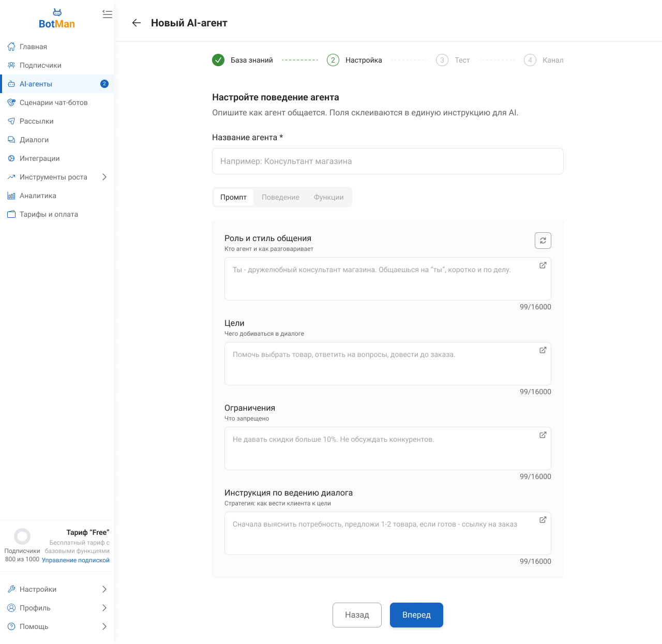Click the refresh icon beside Роль и стиль общения
The image size is (662, 644).
[543, 241]
